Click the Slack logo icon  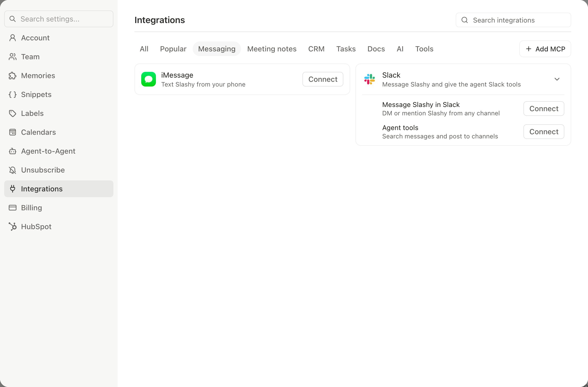pyautogui.click(x=370, y=79)
